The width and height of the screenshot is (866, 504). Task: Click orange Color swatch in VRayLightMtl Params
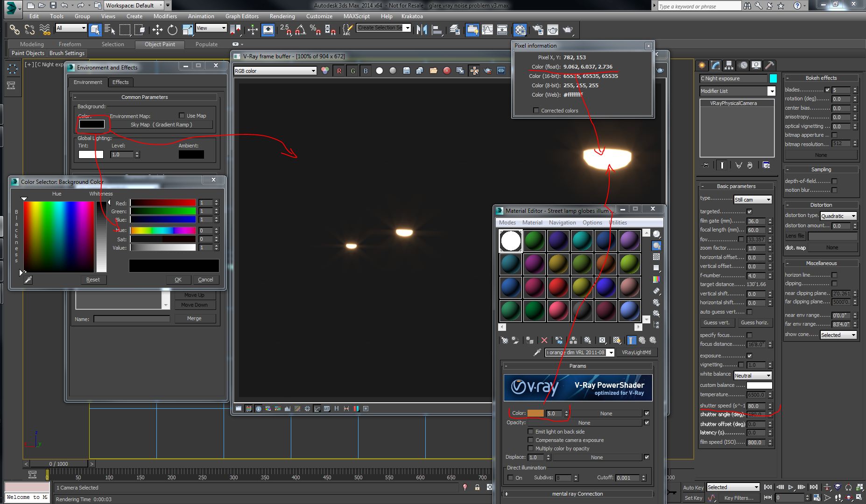(535, 413)
